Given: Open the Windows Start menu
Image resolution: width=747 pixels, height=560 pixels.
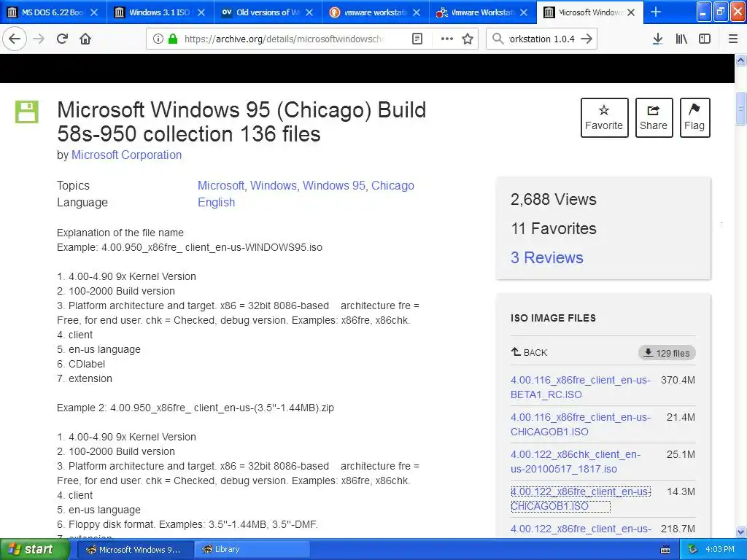Looking at the screenshot, I should pos(34,550).
